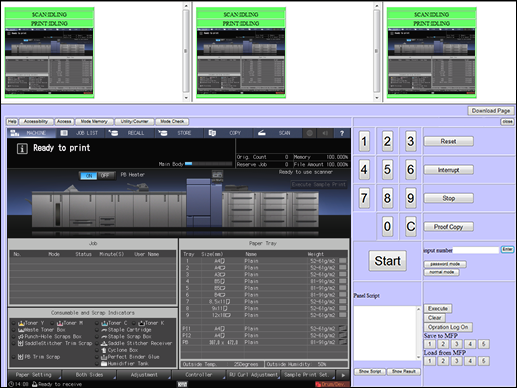
Task: Click the Panel Script scrollbar down arrow
Action: [419, 357]
